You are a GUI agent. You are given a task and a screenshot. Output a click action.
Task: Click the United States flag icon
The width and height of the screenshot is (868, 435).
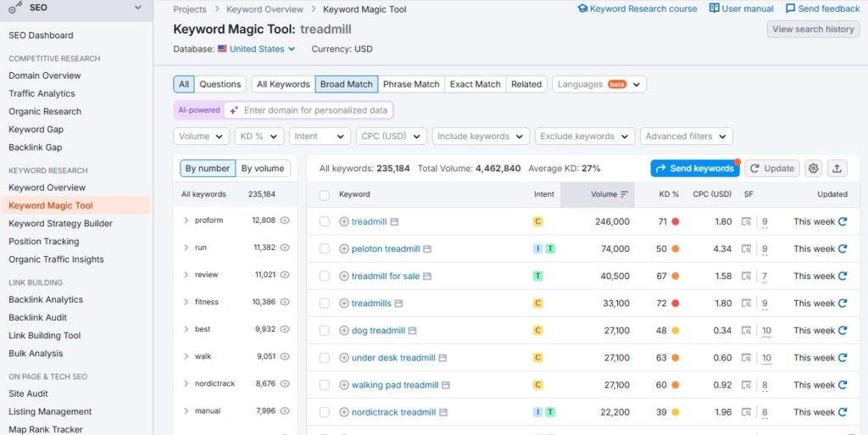click(x=222, y=48)
